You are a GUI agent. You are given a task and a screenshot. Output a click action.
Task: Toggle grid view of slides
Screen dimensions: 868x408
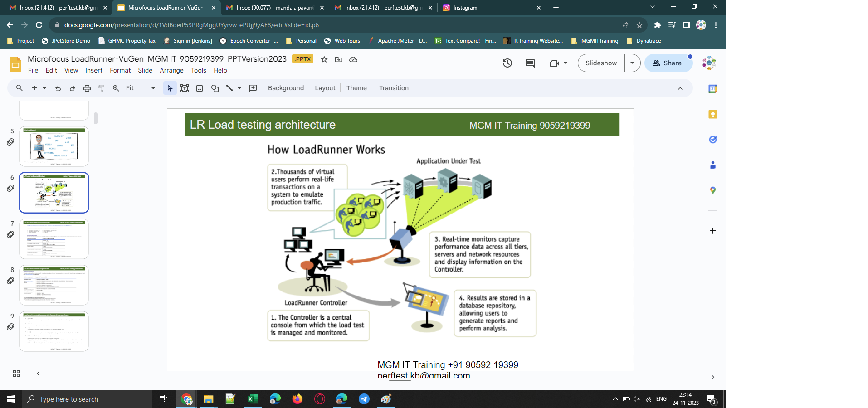pyautogui.click(x=16, y=374)
